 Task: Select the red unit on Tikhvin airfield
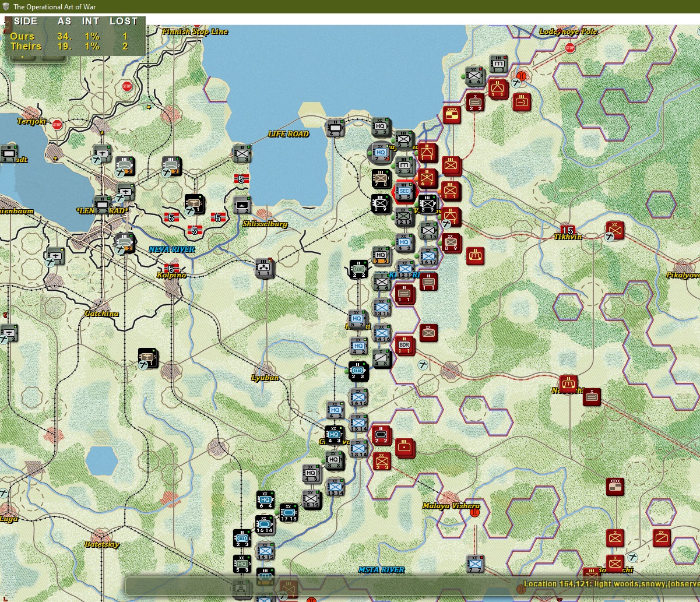tap(615, 231)
